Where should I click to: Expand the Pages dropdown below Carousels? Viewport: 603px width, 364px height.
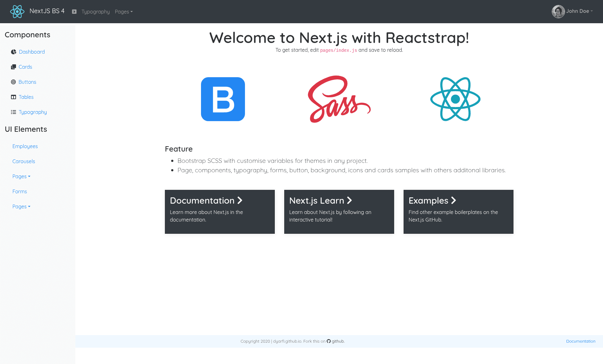(x=21, y=176)
